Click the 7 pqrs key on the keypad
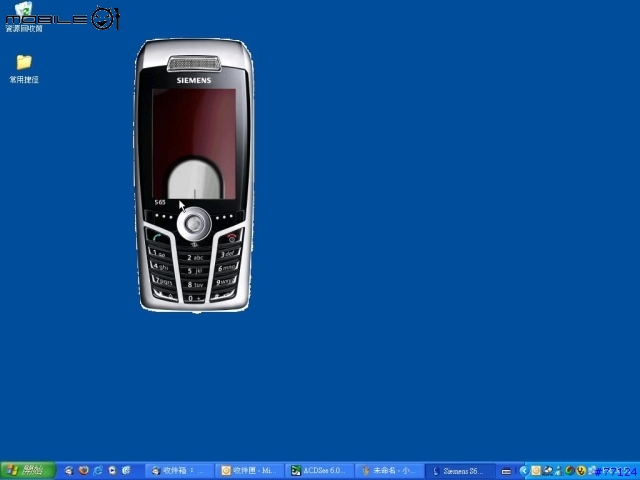 (x=163, y=281)
